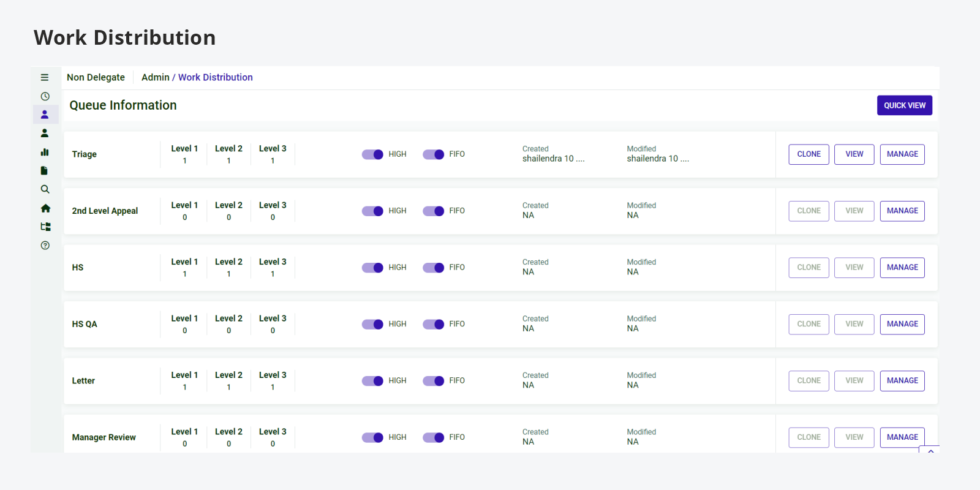Clone the HS queue
The image size is (980, 490).
[809, 268]
